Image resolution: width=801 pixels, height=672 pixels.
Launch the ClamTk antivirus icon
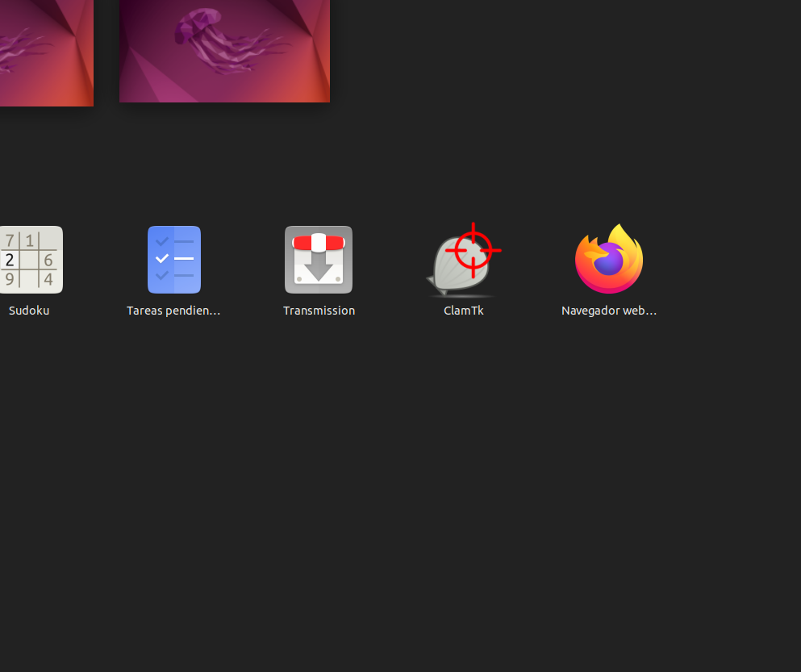click(x=464, y=260)
